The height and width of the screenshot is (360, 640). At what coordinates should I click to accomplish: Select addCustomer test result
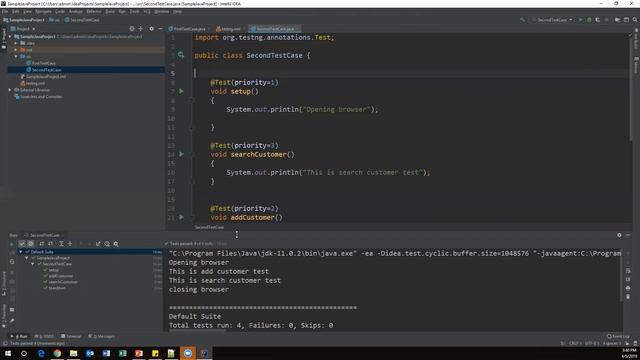61,276
